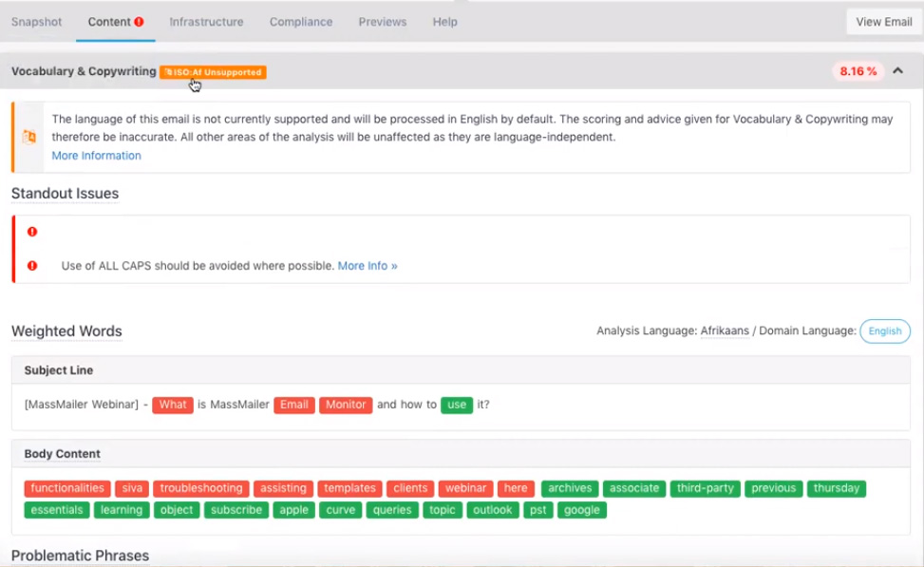Click the 'functionalities' word tag
924x567 pixels.
[67, 488]
